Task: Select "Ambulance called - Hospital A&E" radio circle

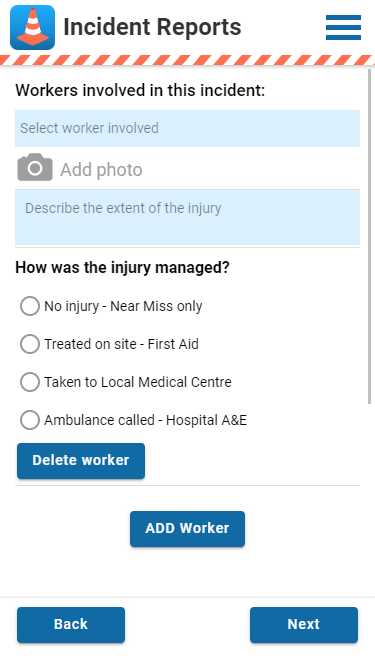Action: pyautogui.click(x=30, y=420)
